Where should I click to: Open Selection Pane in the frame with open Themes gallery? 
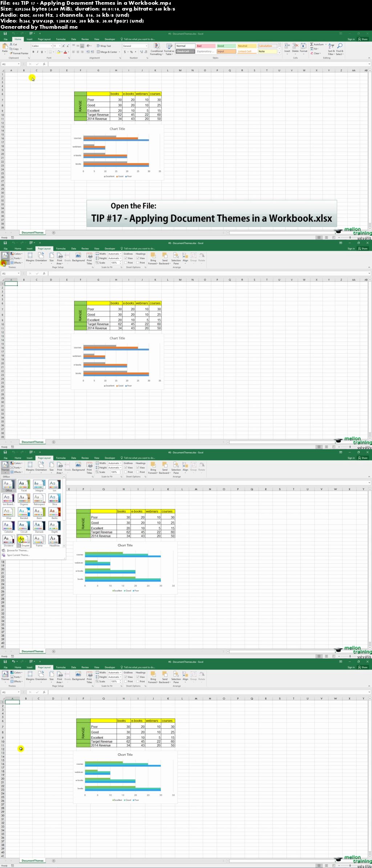click(x=176, y=467)
